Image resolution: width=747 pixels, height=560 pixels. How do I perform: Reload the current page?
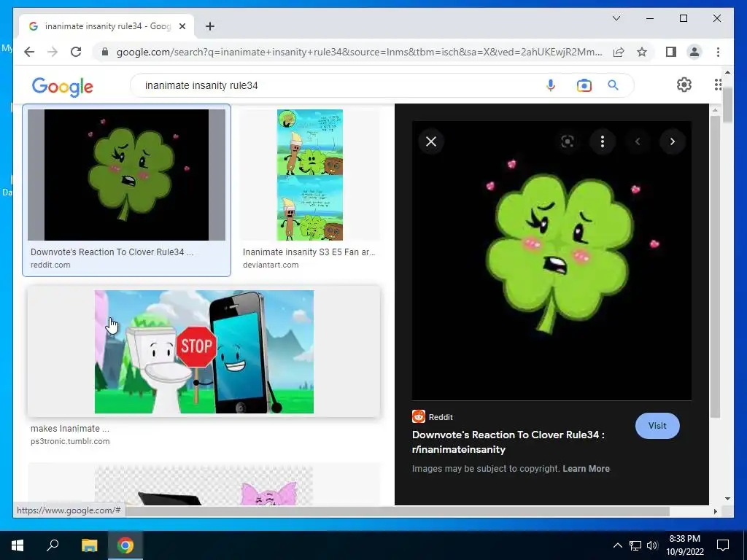[76, 52]
